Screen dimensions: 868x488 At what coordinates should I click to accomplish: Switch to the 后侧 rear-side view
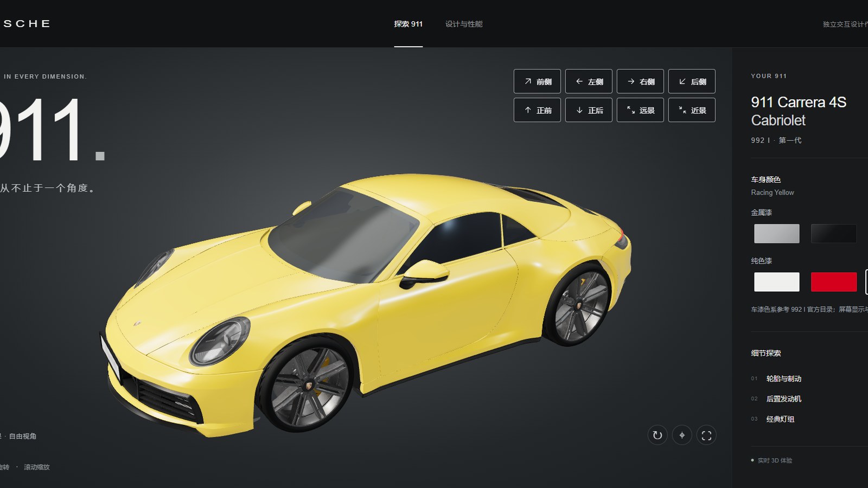[x=692, y=81]
